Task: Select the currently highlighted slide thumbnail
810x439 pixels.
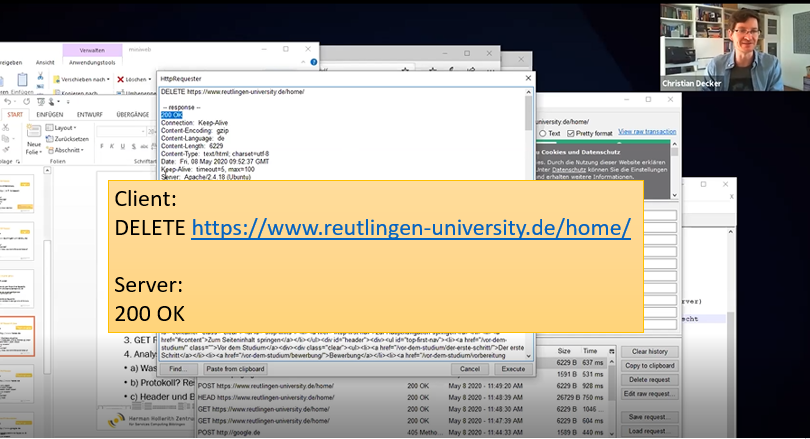Action: [x=17, y=337]
